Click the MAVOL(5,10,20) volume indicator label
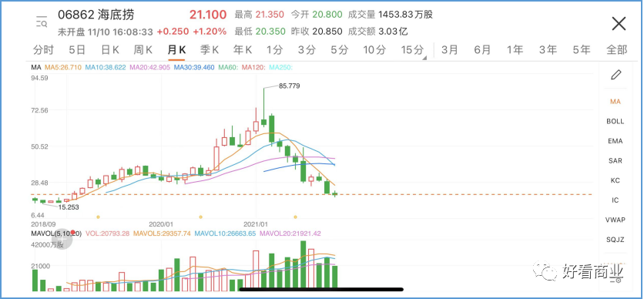Viewport: 644px width, 299px height. tap(57, 233)
